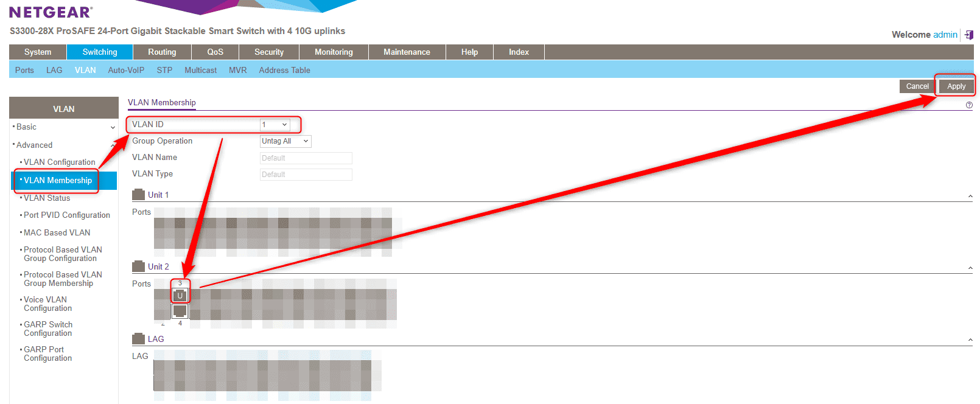Viewport: 980px width, 404px height.
Task: Click the logout icon beside admin
Action: point(969,35)
